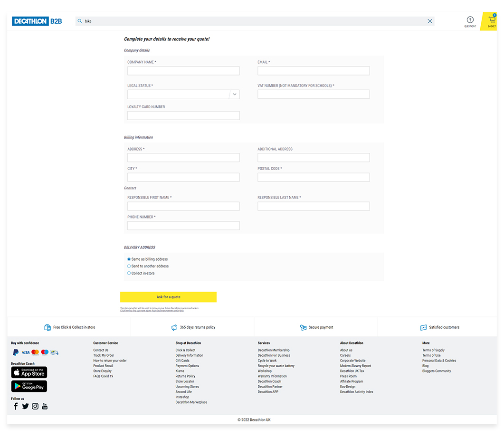
Task: Select Same as billing address option
Action: coord(129,259)
